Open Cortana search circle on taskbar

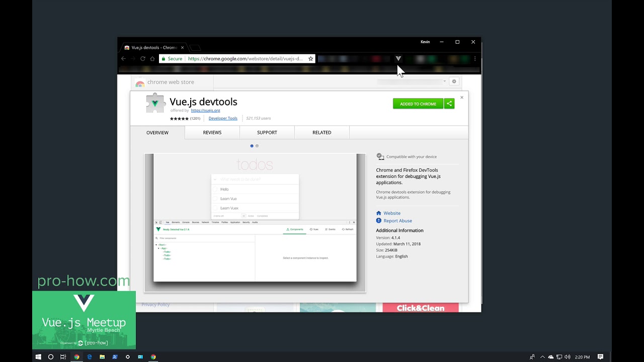pos(51,357)
